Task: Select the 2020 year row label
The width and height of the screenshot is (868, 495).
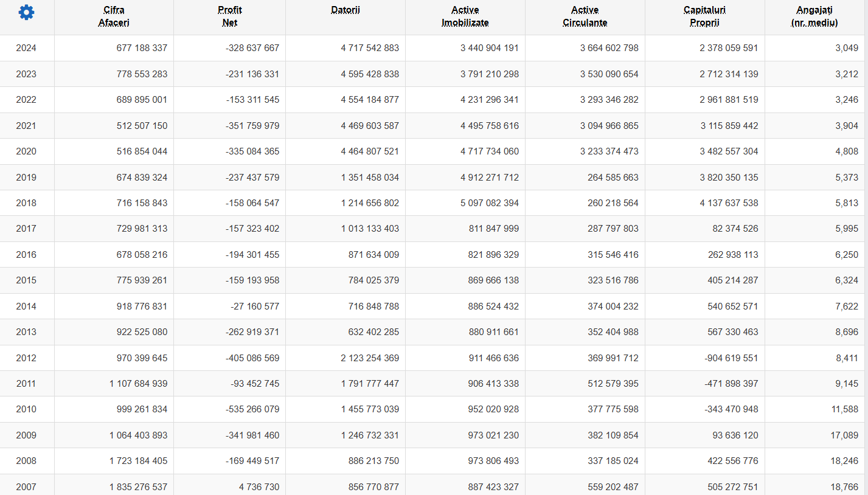Action: (x=26, y=151)
